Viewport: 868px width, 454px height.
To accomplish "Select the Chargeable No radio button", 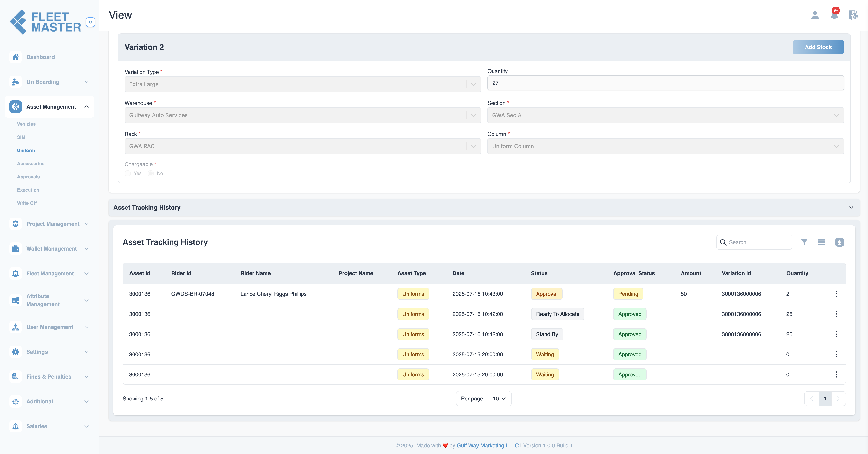I will pos(151,173).
